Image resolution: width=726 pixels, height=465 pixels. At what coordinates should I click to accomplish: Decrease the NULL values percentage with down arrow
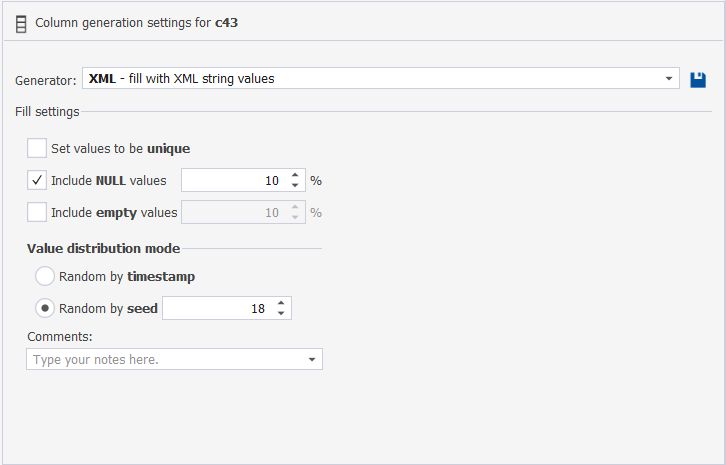[295, 185]
